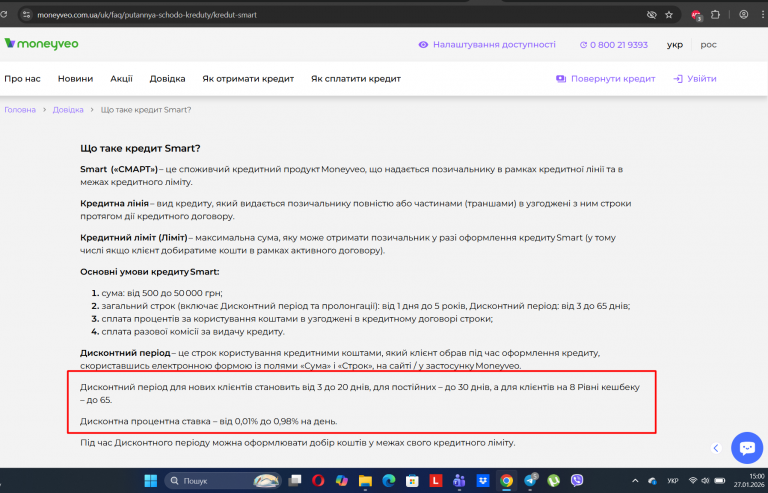Call phone number 0 800 21 9393
Viewport: 768px width, 493px height.
(x=614, y=45)
